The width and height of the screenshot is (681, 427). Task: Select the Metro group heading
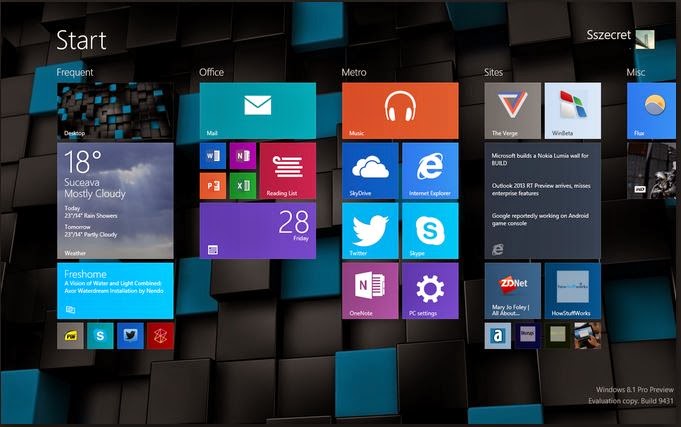pyautogui.click(x=354, y=72)
